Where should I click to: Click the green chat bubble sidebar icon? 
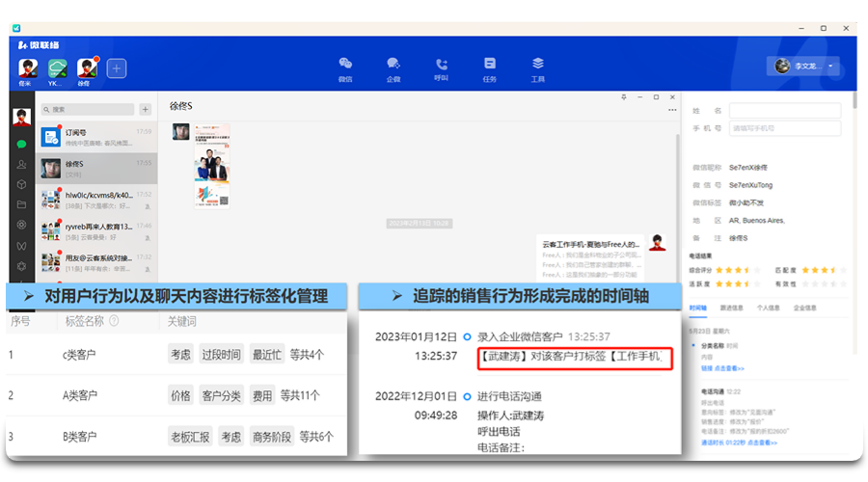[x=21, y=144]
